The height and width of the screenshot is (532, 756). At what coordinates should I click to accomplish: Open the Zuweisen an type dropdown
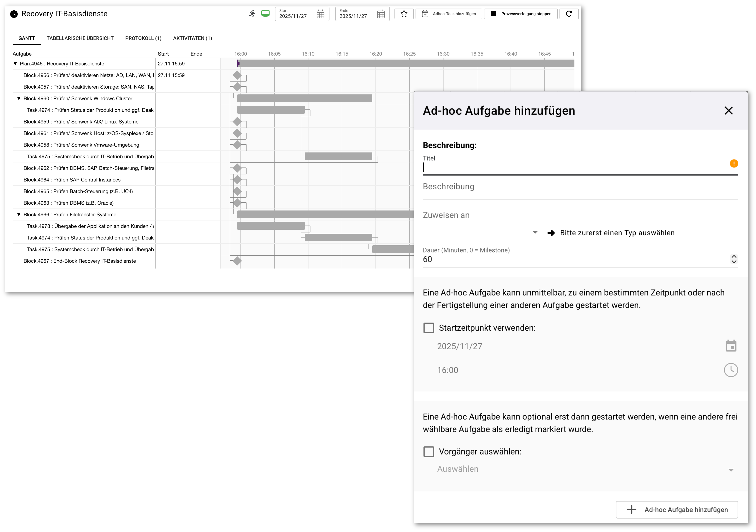(x=535, y=232)
